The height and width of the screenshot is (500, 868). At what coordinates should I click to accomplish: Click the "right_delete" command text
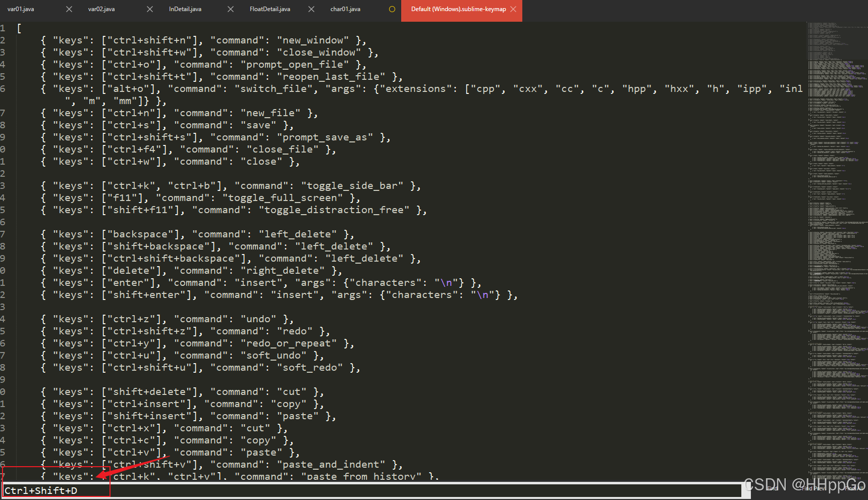(x=283, y=271)
